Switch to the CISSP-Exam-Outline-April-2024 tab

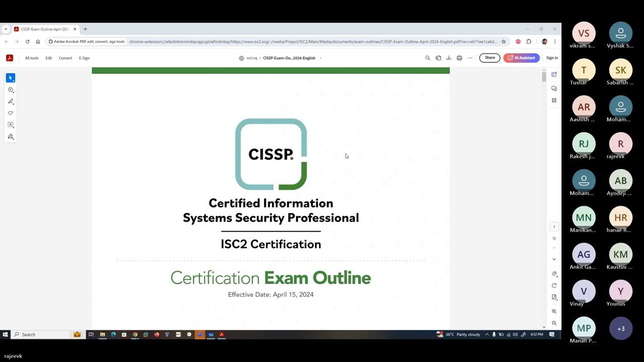click(45, 29)
